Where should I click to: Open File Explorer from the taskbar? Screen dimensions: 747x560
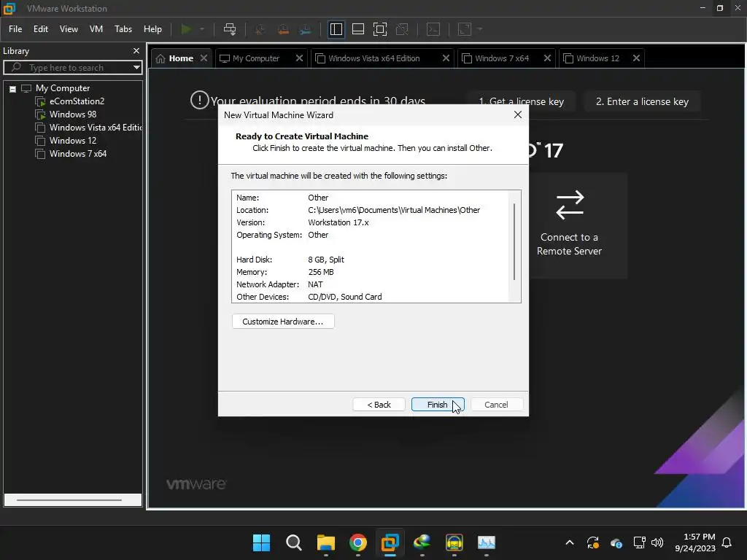[x=326, y=542]
